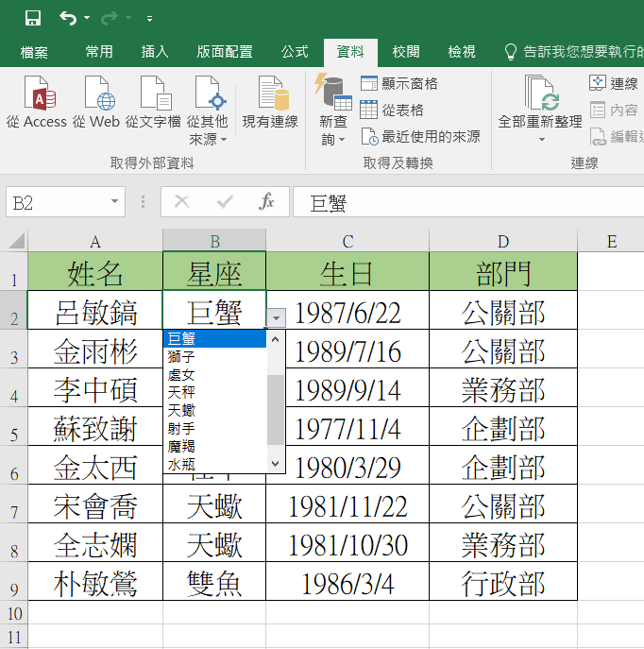
Task: Click cell containing 朴敏鶯
Action: coord(95,581)
